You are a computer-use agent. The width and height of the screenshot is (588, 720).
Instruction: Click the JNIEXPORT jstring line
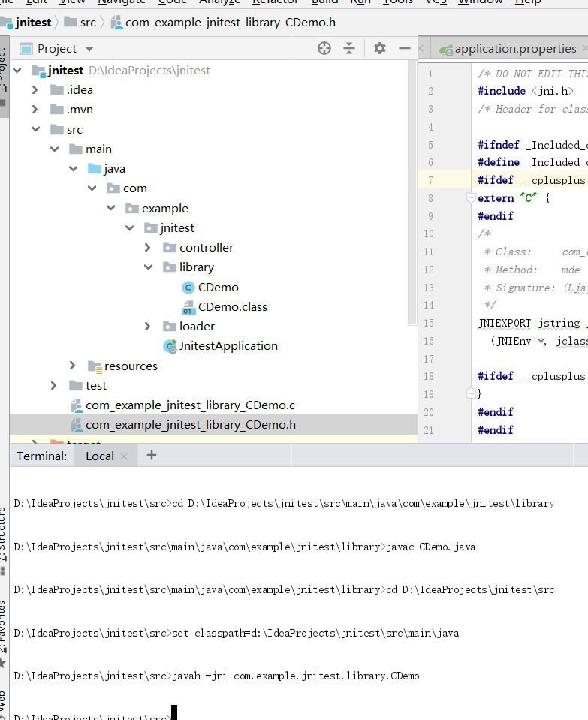[x=533, y=324]
